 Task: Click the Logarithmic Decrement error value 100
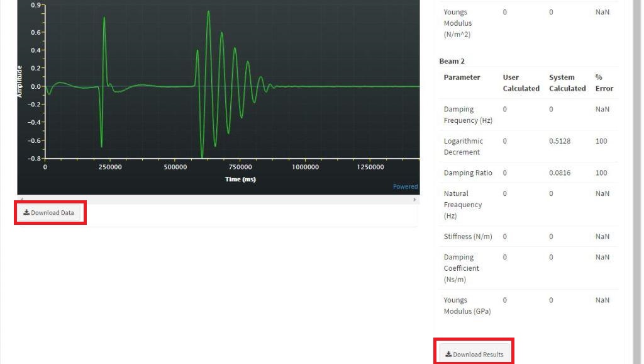pyautogui.click(x=601, y=141)
